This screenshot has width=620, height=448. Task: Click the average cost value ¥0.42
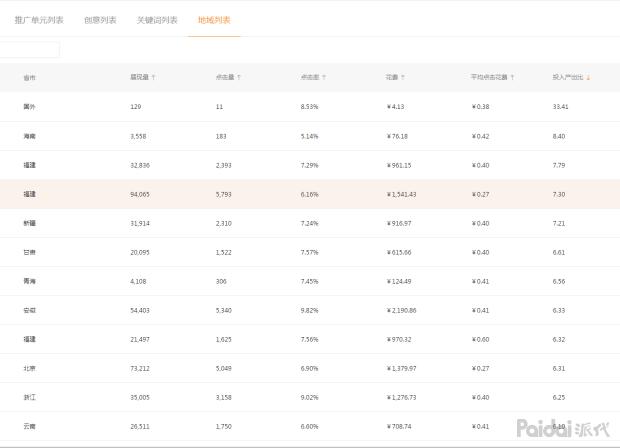coord(480,136)
